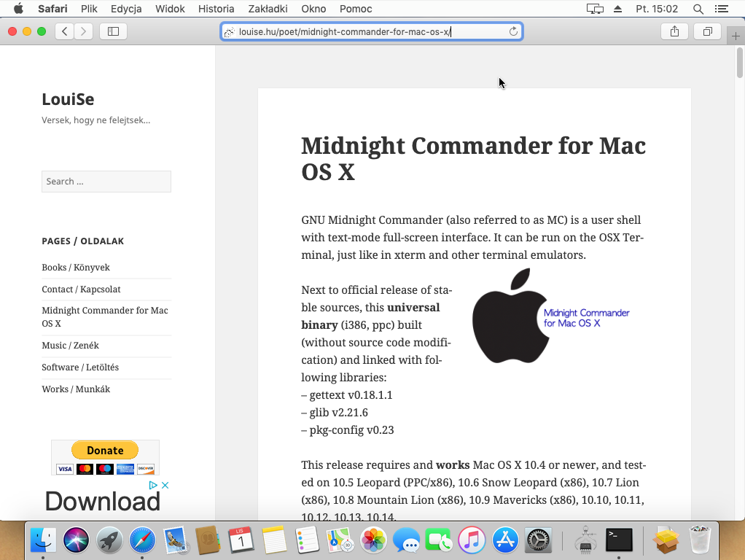745x560 pixels.
Task: Click into the Search field in the sidebar
Action: click(x=106, y=182)
